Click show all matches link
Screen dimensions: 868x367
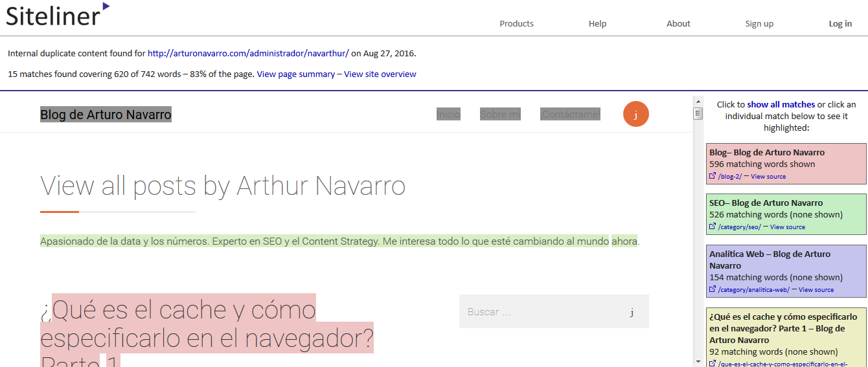point(781,104)
